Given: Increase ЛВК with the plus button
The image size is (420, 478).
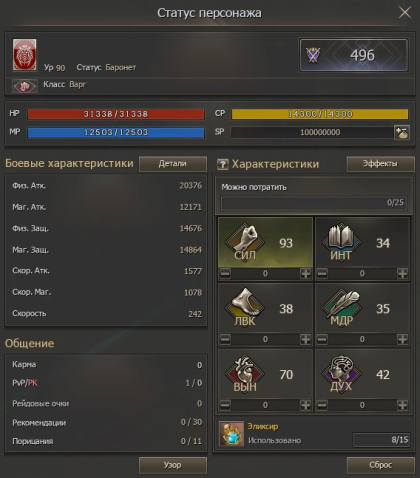Looking at the screenshot, I should point(305,339).
